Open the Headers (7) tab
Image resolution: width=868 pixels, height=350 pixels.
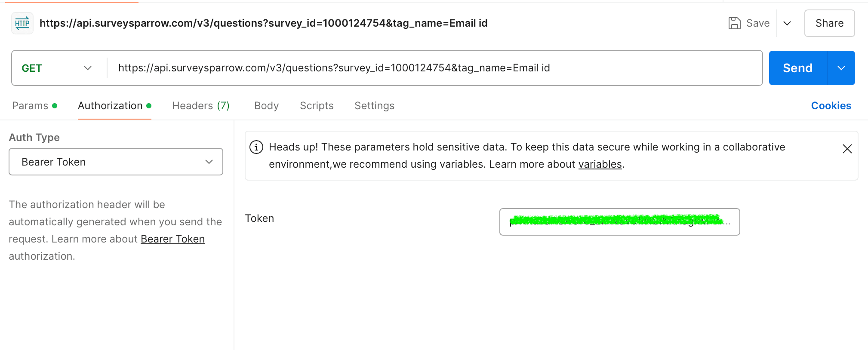click(x=200, y=106)
